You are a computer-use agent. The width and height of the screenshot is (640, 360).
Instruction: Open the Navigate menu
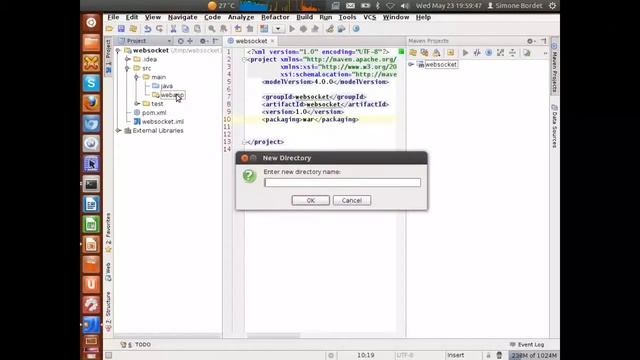tap(182, 17)
